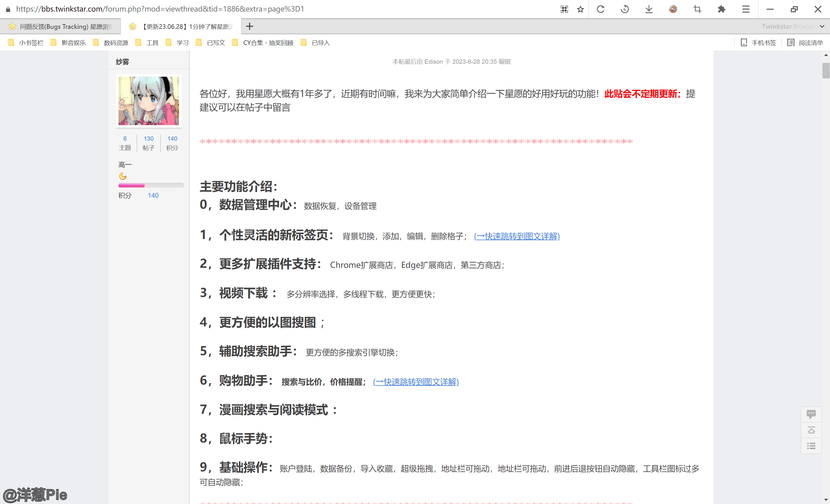This screenshot has width=830, height=504.
Task: Open browsing history via clock icon
Action: [x=625, y=9]
